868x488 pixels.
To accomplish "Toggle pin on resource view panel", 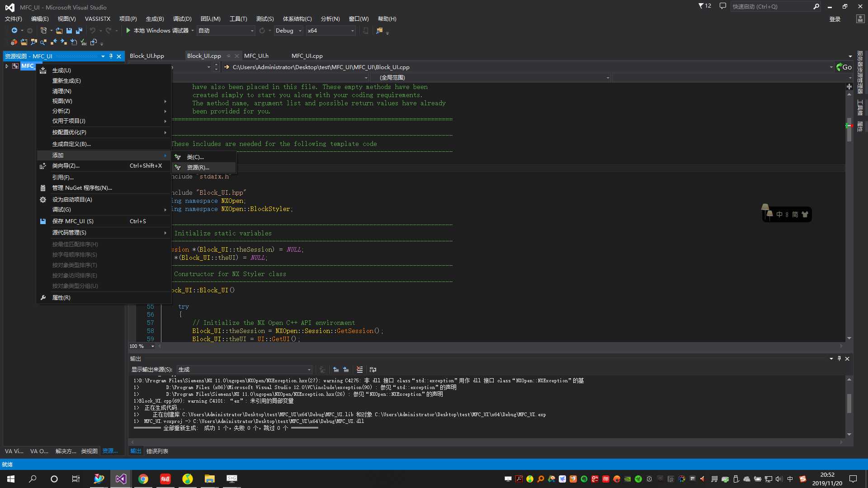I will [111, 56].
